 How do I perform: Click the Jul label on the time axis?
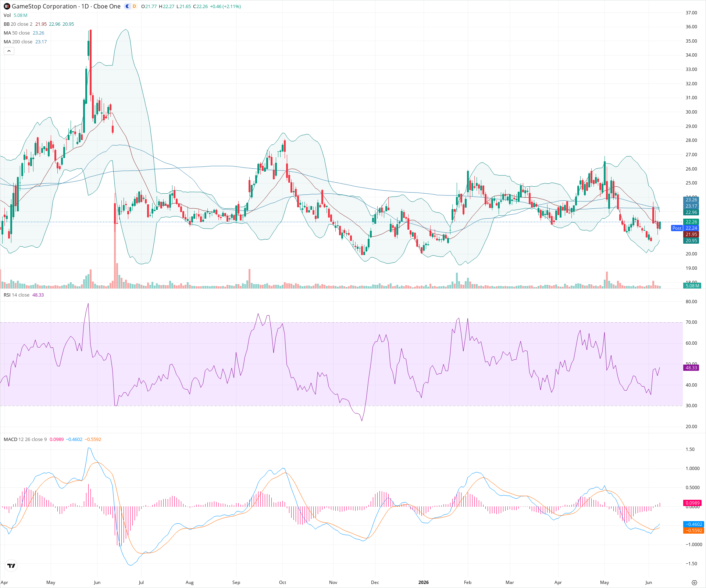(x=141, y=582)
